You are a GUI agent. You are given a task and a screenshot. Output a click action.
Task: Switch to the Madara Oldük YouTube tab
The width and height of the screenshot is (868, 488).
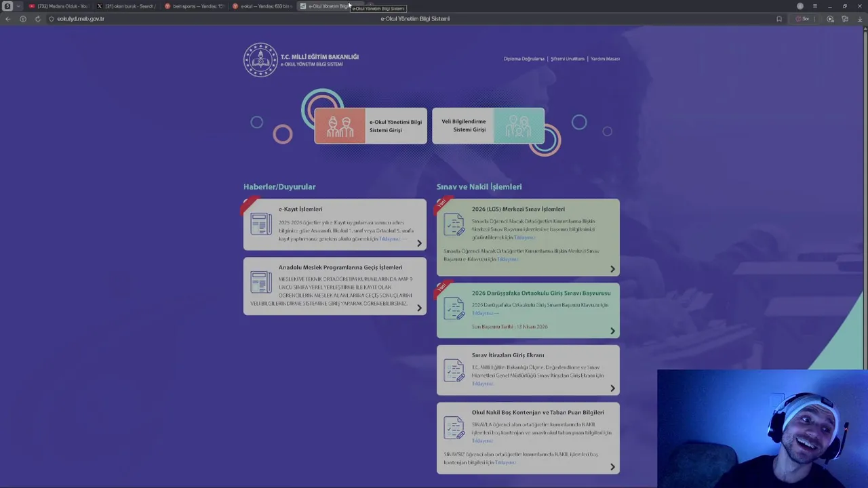[59, 6]
